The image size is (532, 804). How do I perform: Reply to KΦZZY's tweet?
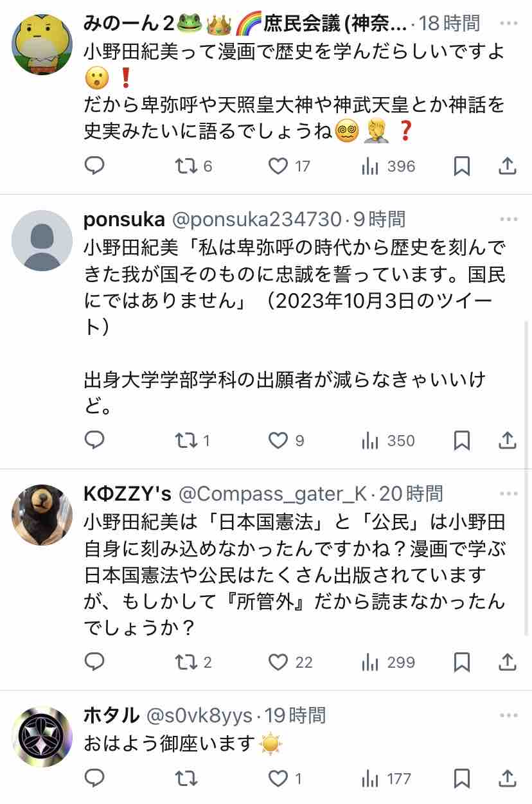click(94, 662)
